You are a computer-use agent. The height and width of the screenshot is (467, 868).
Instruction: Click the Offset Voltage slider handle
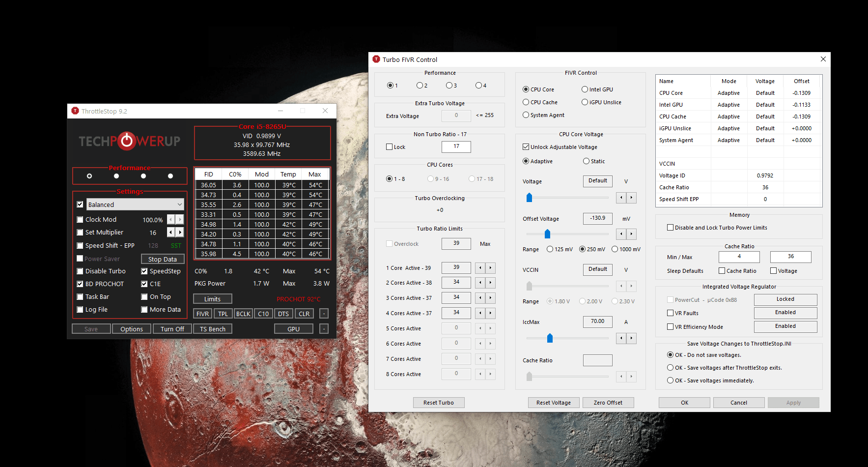pos(547,234)
